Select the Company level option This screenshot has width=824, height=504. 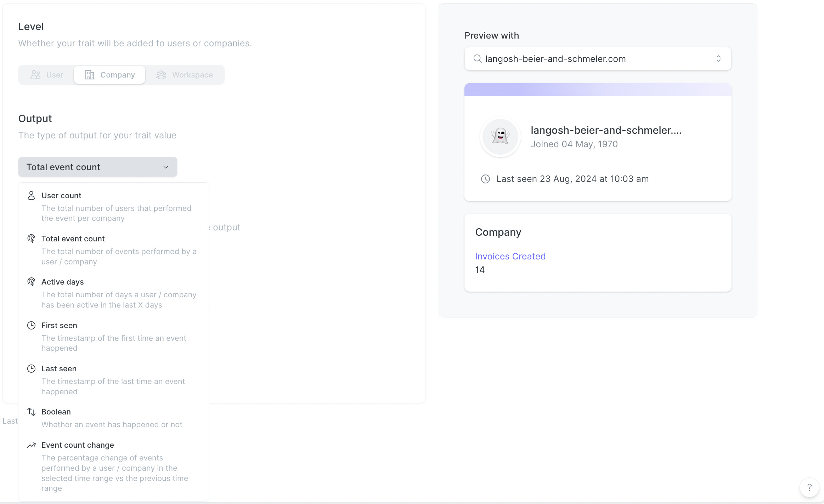[110, 75]
